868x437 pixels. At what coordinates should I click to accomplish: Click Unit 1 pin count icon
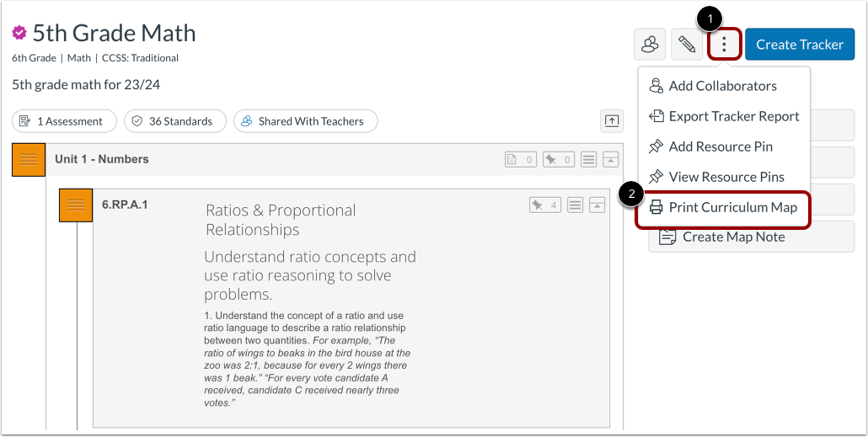[559, 160]
